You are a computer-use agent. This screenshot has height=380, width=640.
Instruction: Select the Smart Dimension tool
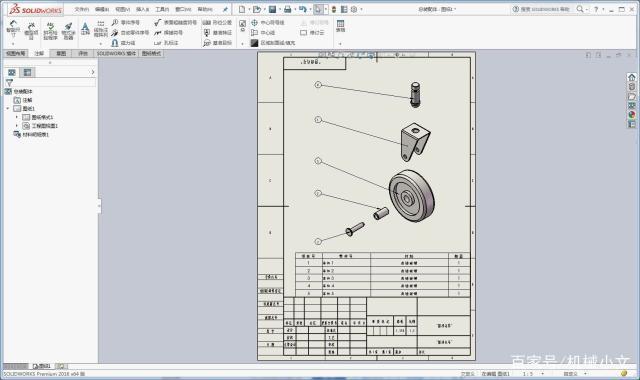pyautogui.click(x=13, y=29)
